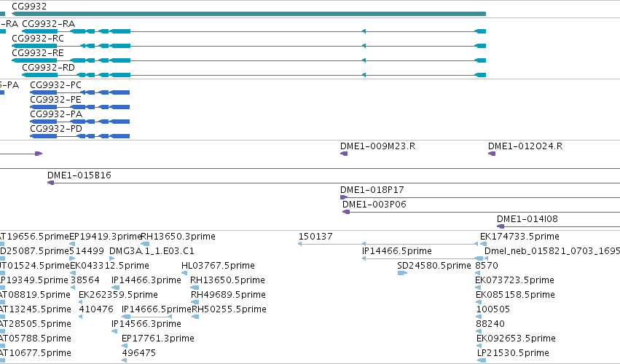Select the 410476 feature label
This screenshot has height=364, width=620.
point(96,310)
